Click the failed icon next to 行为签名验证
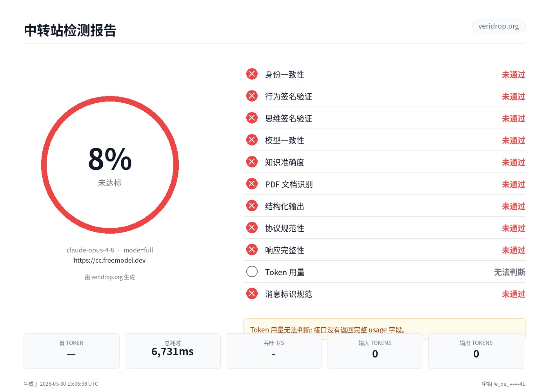 (252, 96)
